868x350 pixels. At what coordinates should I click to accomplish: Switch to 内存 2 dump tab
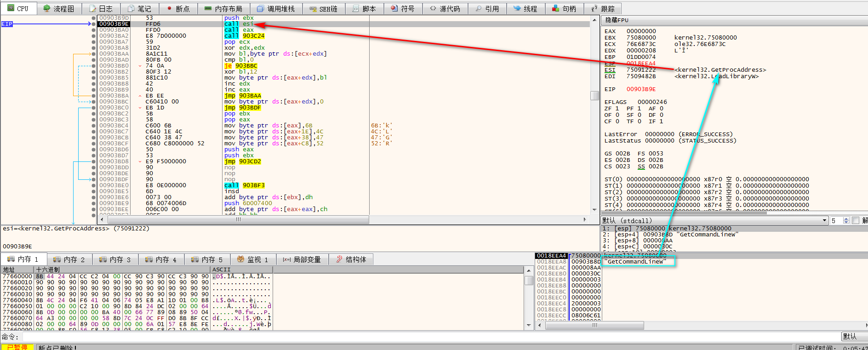[69, 260]
